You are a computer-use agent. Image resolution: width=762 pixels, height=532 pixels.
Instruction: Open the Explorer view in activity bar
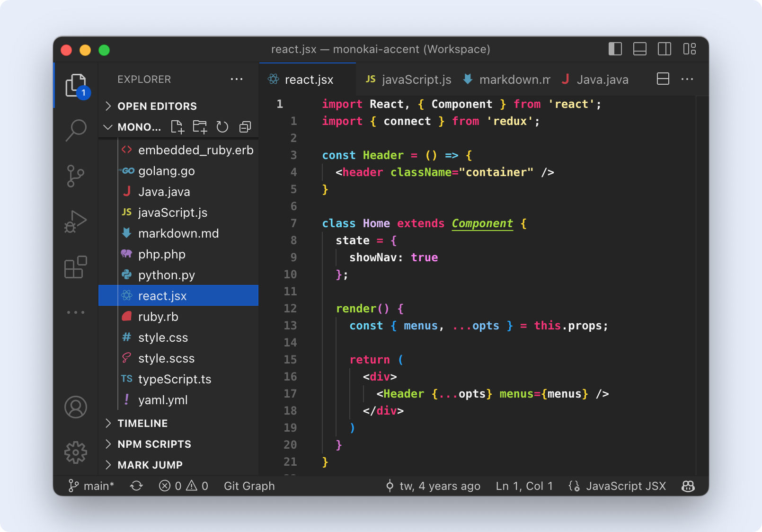point(76,85)
